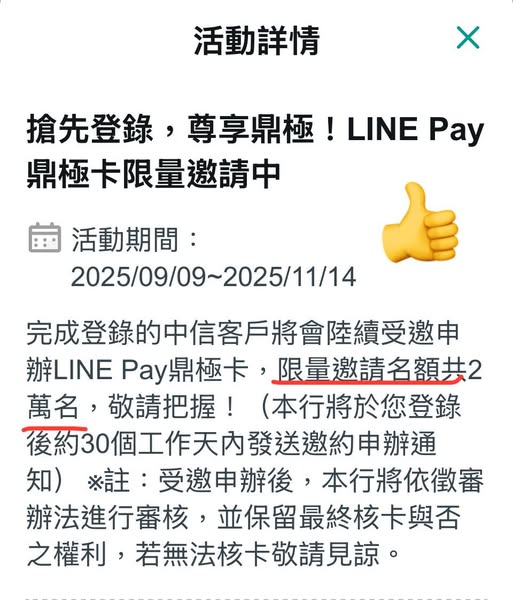Click the dashed divider line at bottom

256,598
